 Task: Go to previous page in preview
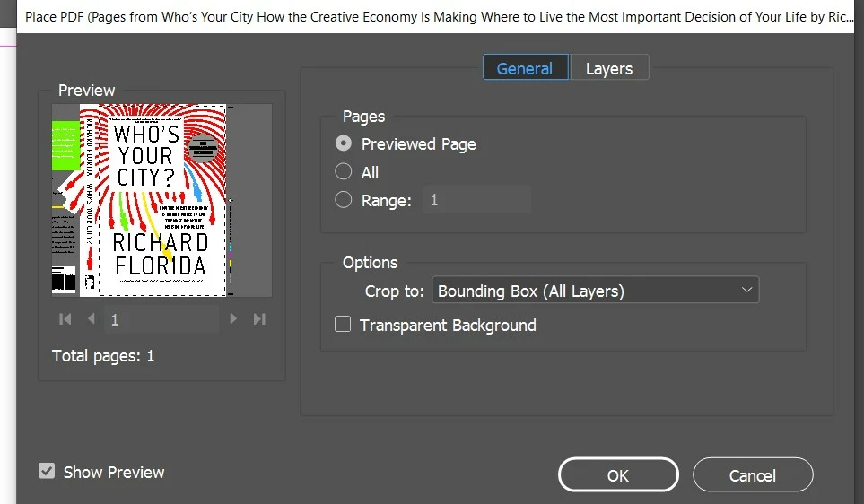92,319
